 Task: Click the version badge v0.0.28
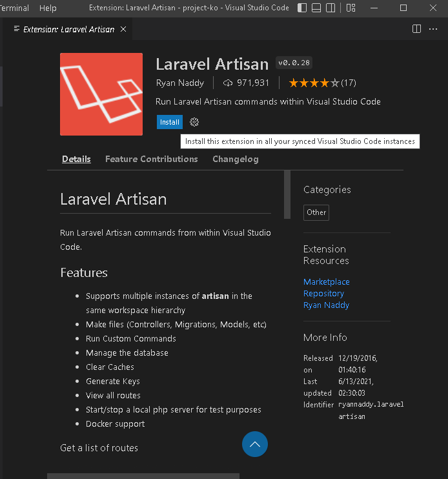[x=294, y=63]
